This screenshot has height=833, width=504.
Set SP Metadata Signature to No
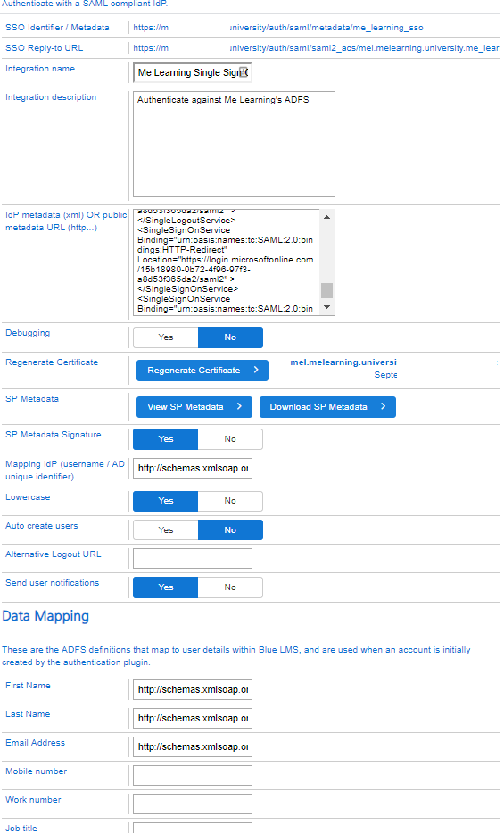(230, 439)
